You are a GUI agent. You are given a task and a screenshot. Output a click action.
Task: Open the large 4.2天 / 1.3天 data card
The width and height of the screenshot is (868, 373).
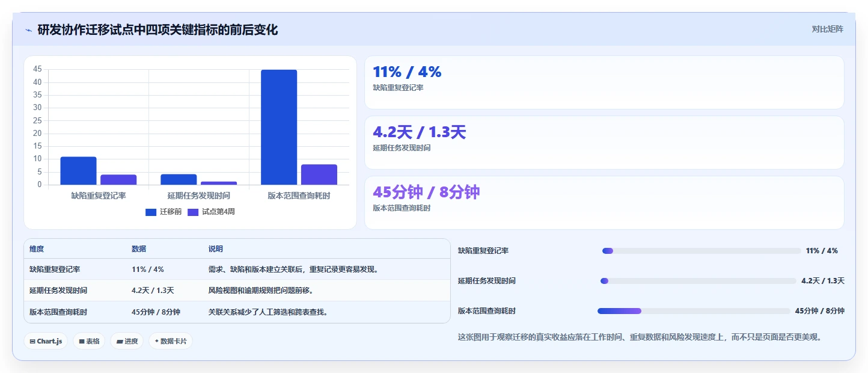(604, 143)
